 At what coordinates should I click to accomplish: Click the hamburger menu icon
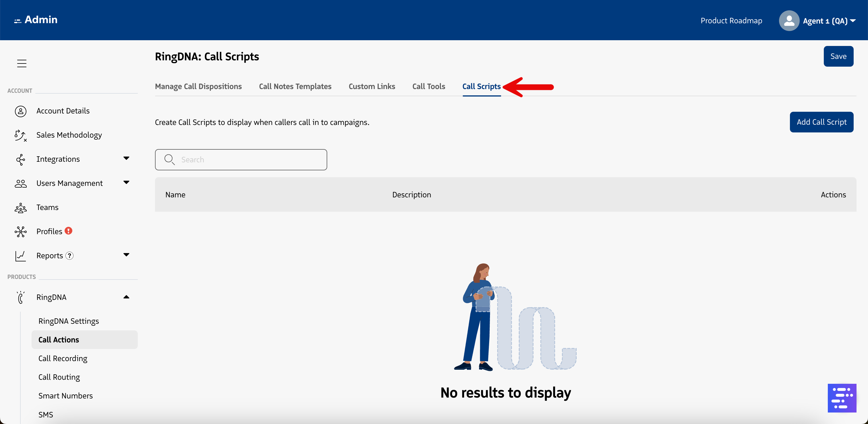click(x=22, y=63)
